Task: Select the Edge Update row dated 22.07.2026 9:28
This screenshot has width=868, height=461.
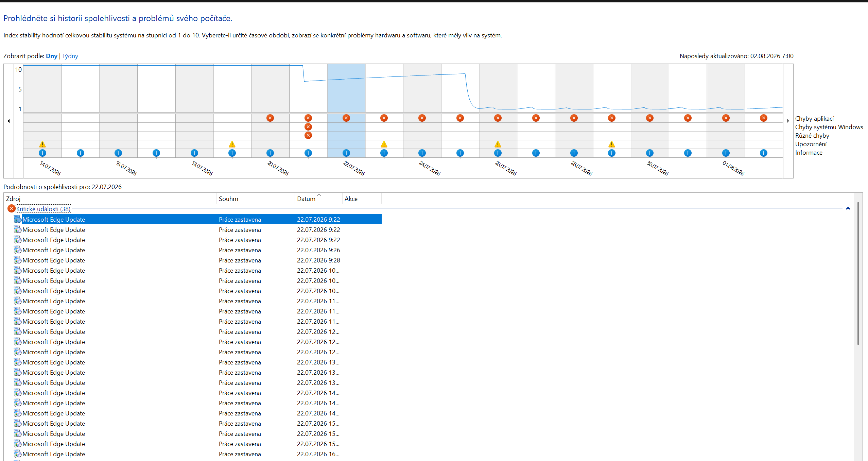Action: coord(198,260)
